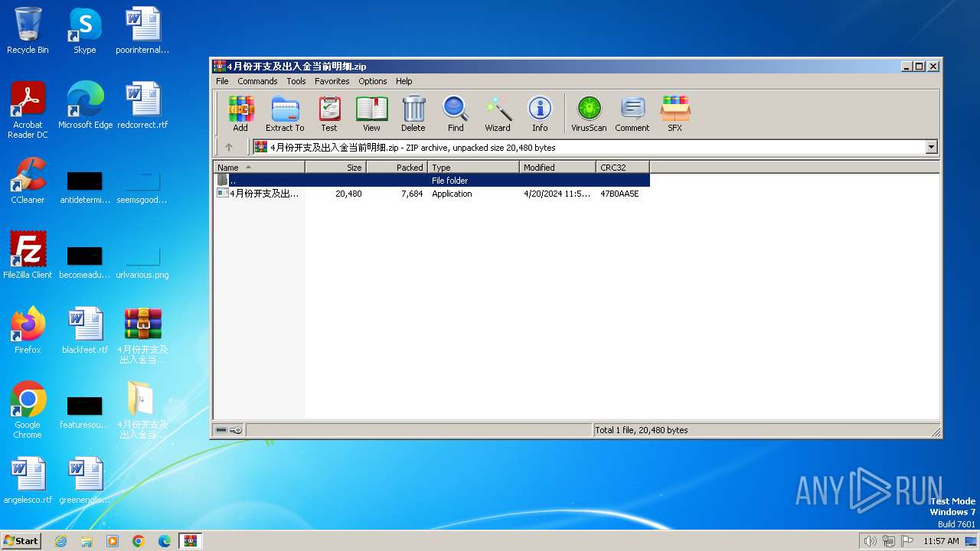Select Acrobat Reader DC desktop icon
The height and width of the screenshot is (551, 980).
[x=28, y=110]
